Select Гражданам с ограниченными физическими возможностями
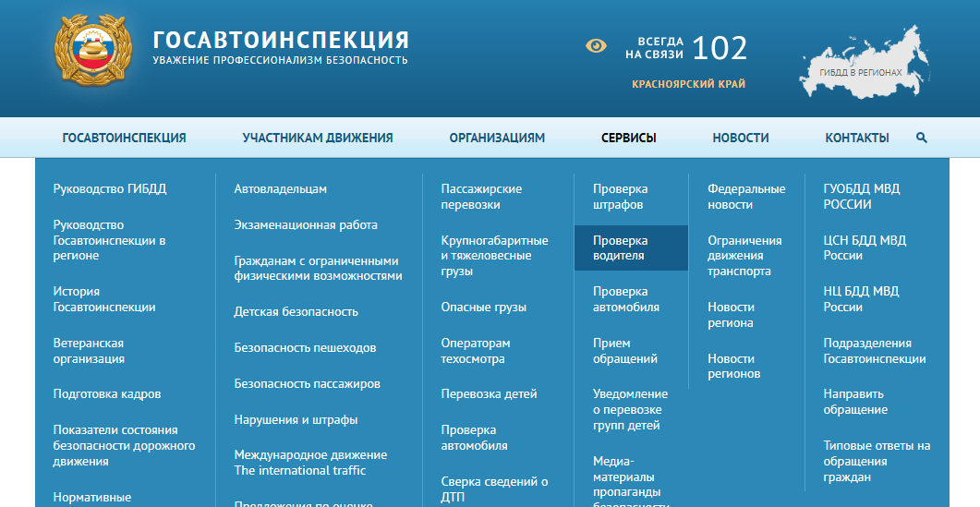980x507 pixels. coord(318,268)
